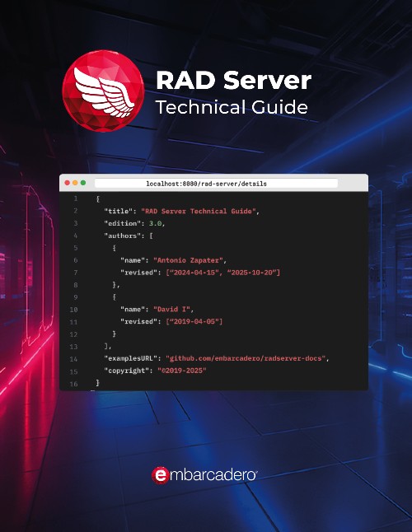Image resolution: width=412 pixels, height=532 pixels.
Task: Click line number 16 in the gutter
Action: (x=73, y=384)
